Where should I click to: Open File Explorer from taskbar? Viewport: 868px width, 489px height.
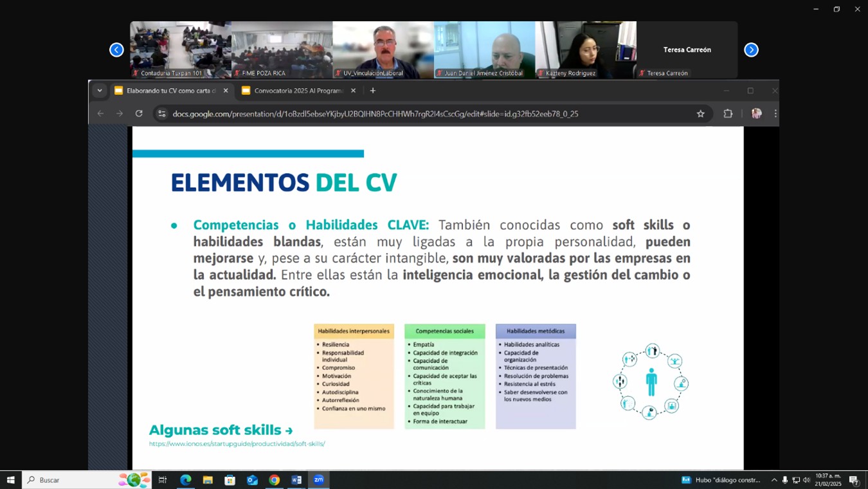click(x=208, y=480)
